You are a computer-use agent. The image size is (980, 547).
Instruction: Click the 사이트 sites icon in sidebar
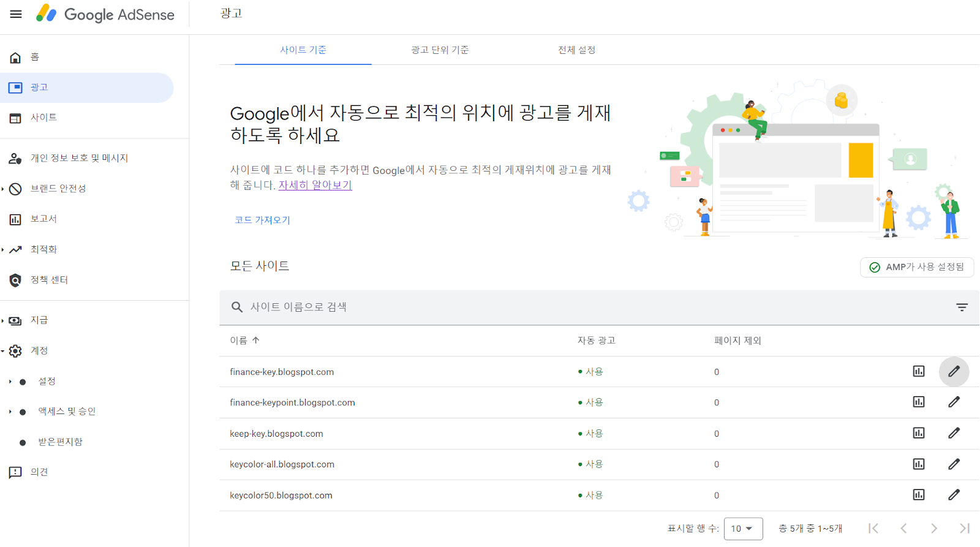tap(15, 118)
